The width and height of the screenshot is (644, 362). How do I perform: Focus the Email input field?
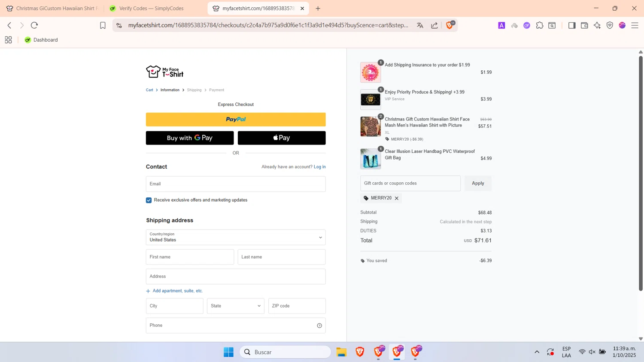point(236,184)
